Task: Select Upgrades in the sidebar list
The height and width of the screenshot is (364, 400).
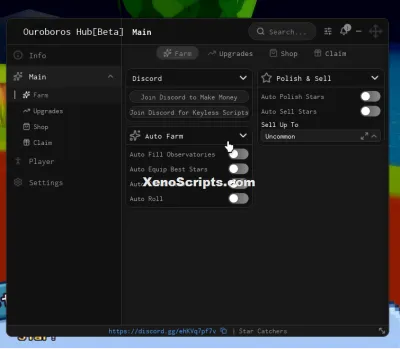Action: click(48, 111)
